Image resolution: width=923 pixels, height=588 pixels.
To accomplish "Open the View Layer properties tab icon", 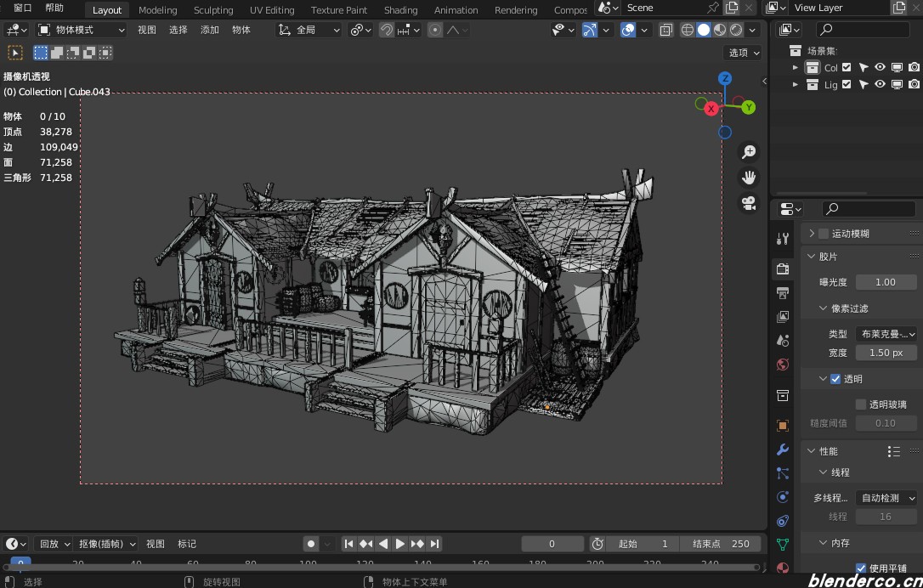I will click(x=782, y=317).
